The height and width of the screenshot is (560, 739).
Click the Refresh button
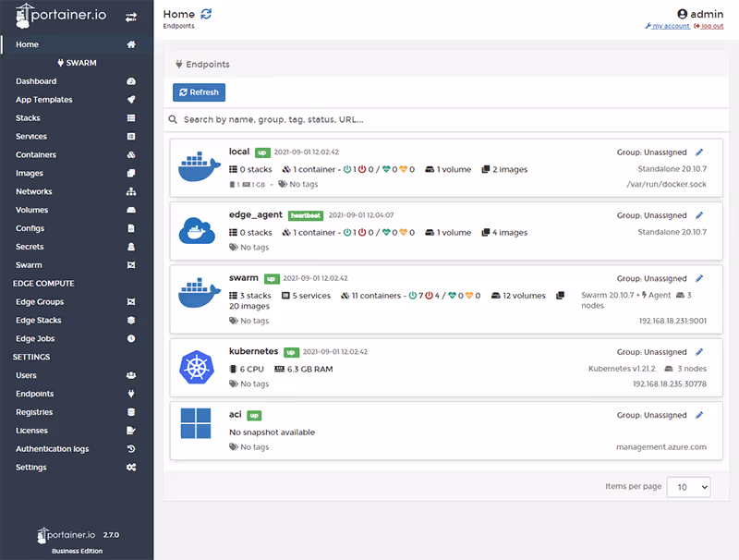click(199, 92)
